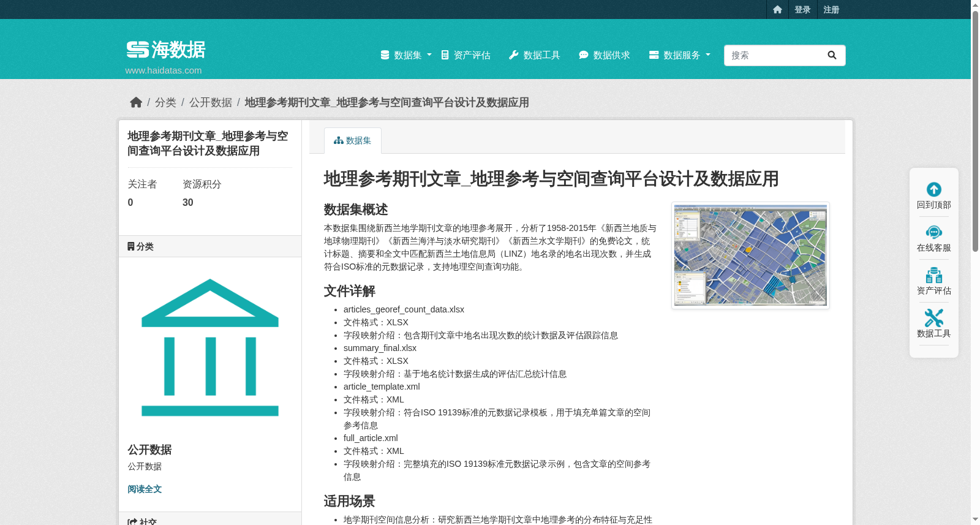This screenshot has width=980, height=525.
Task: Click the magnifier search button
Action: coord(832,55)
